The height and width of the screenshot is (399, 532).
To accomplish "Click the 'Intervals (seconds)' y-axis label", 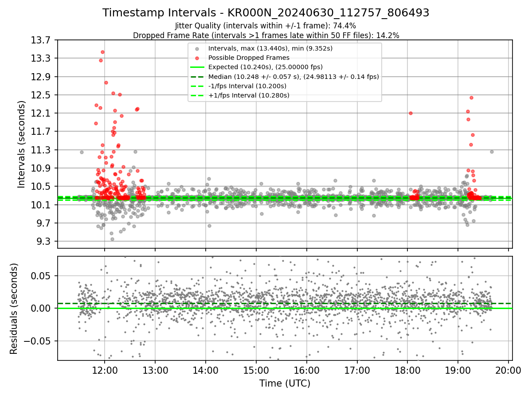I will (22, 144).
